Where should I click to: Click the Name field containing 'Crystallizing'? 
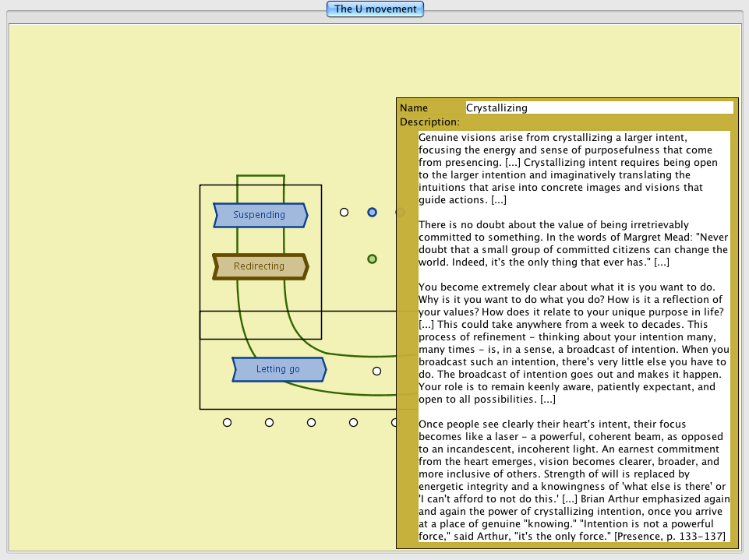click(599, 108)
